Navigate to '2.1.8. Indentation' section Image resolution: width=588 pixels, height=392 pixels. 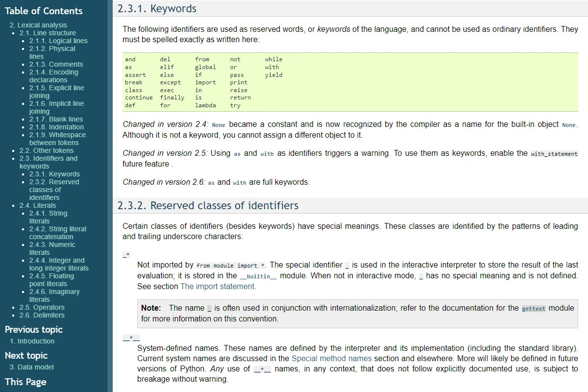56,127
